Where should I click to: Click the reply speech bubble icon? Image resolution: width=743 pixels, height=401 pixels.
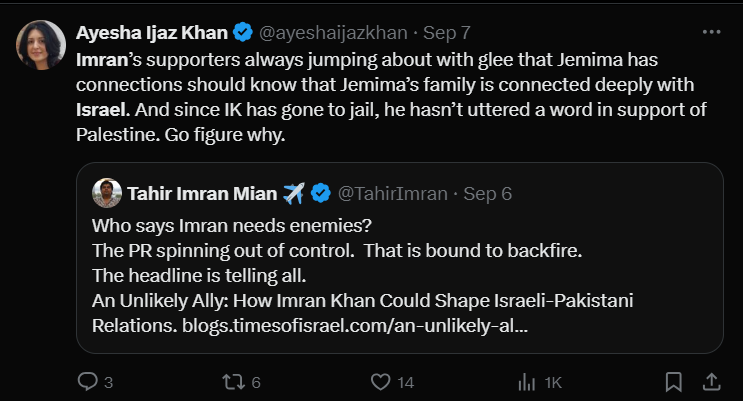(x=88, y=381)
